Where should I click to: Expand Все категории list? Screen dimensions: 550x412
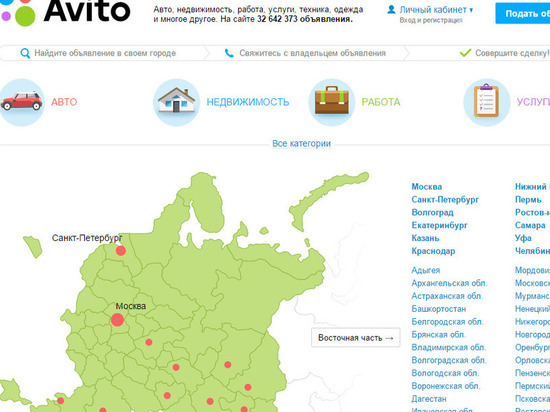coord(302,143)
